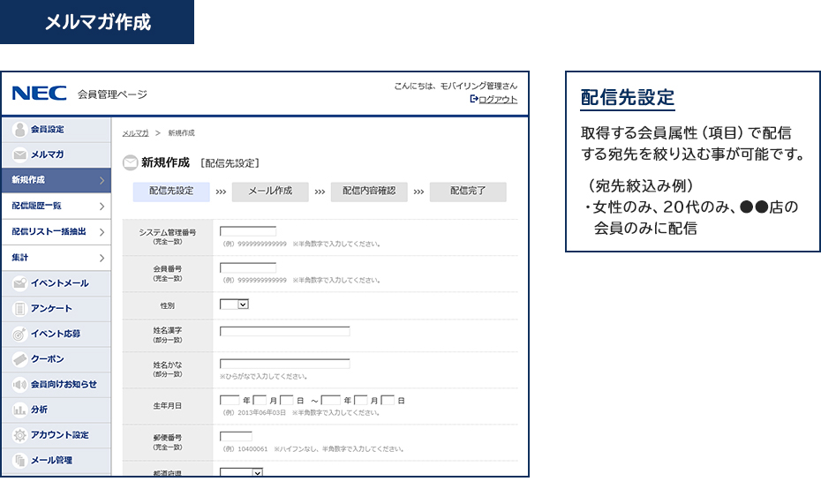Click the メルマガ作成 header banner
Image resolution: width=821 pixels, height=504 pixels.
(x=97, y=22)
